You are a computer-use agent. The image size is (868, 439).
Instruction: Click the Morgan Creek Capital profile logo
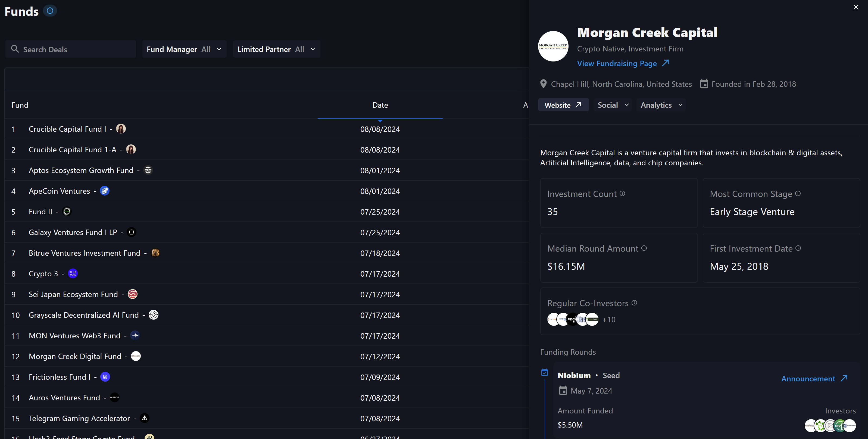click(553, 46)
